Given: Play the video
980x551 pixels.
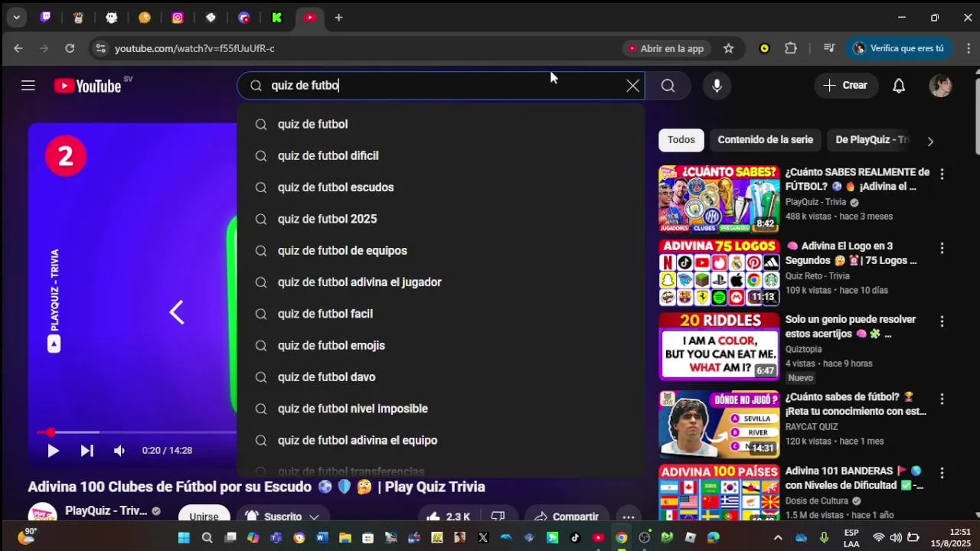Looking at the screenshot, I should tap(53, 451).
